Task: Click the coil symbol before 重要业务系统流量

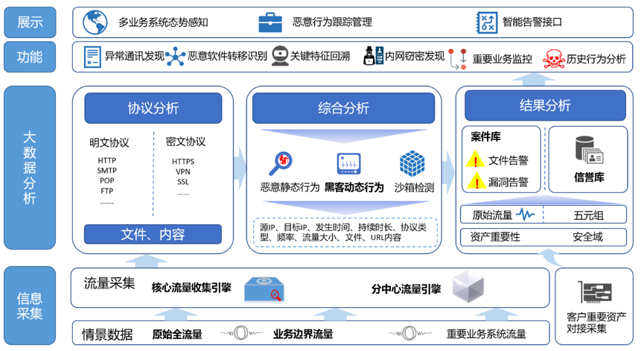Action: click(x=410, y=333)
